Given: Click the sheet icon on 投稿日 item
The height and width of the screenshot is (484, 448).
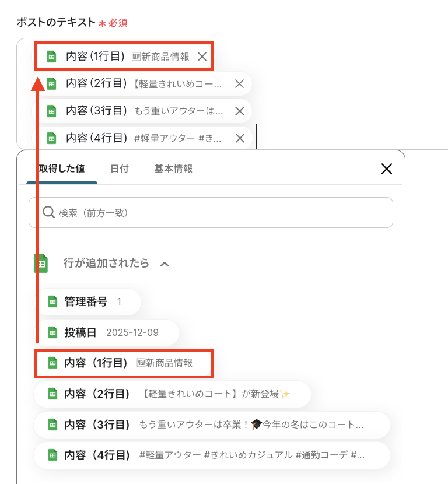Looking at the screenshot, I should (x=53, y=333).
